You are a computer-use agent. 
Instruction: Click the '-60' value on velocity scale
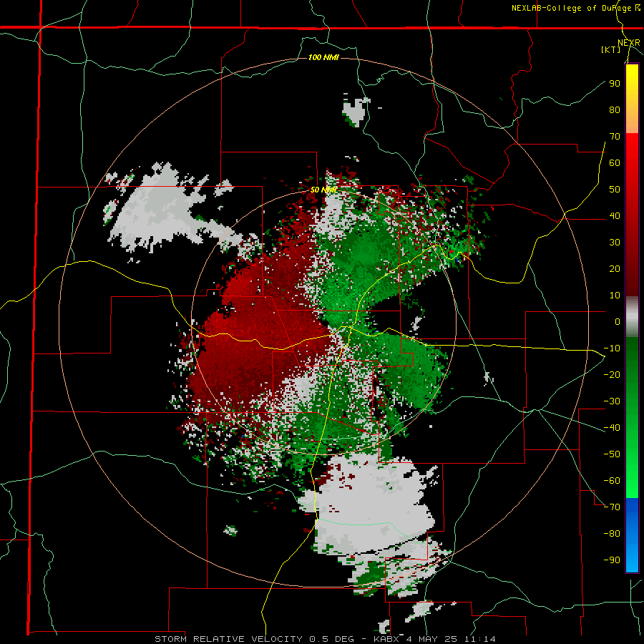(x=612, y=481)
